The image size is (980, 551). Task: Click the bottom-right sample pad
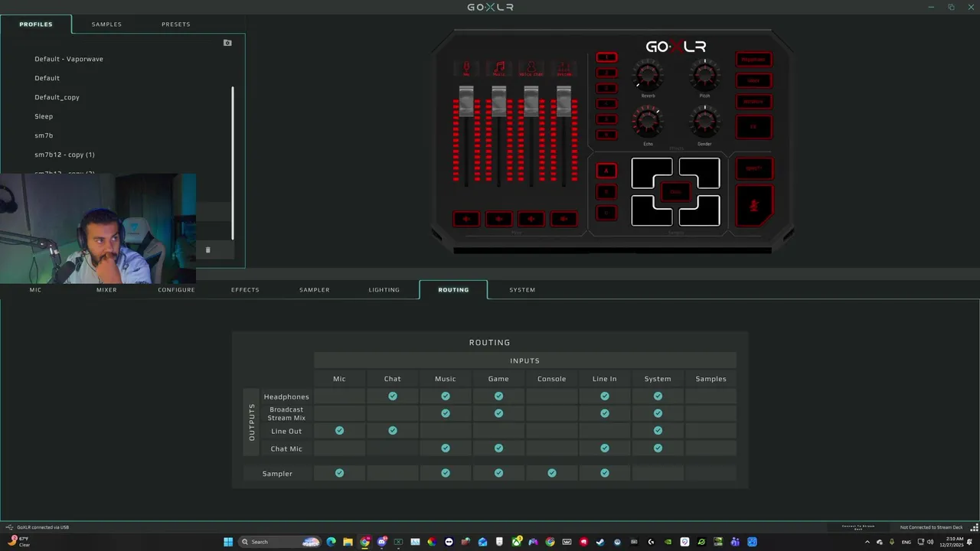point(706,214)
